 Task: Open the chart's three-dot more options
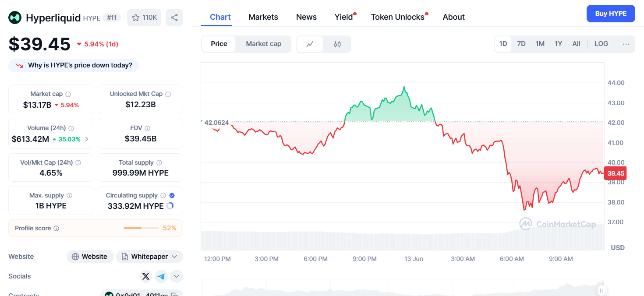click(626, 44)
